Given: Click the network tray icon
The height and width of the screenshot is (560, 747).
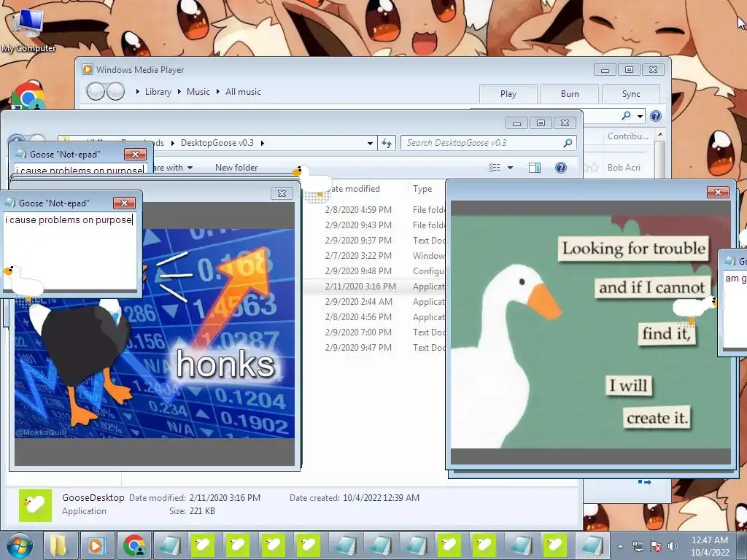Looking at the screenshot, I should [638, 547].
